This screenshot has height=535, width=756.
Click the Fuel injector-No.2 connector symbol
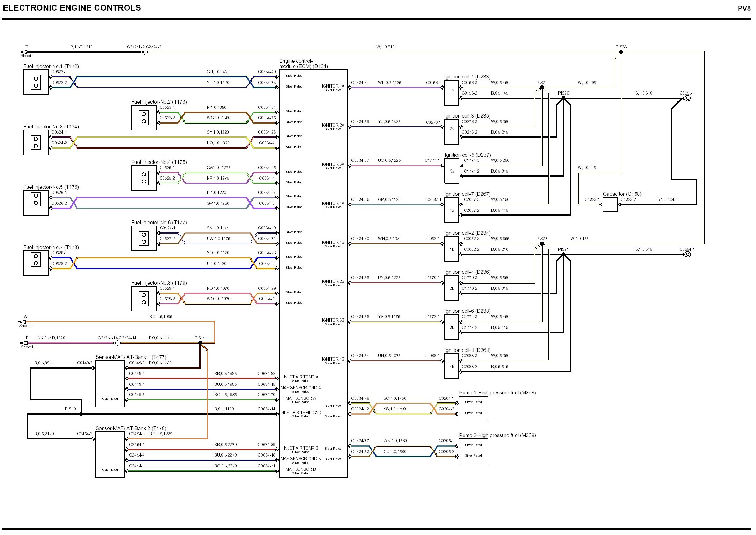pos(143,118)
